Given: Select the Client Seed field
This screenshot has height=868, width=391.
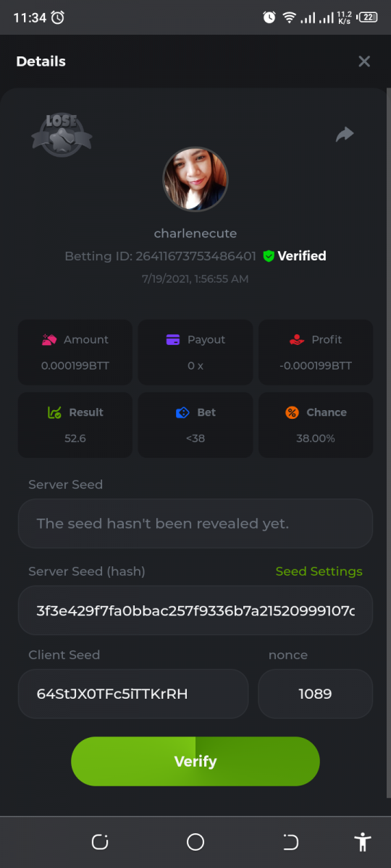Looking at the screenshot, I should coord(133,694).
